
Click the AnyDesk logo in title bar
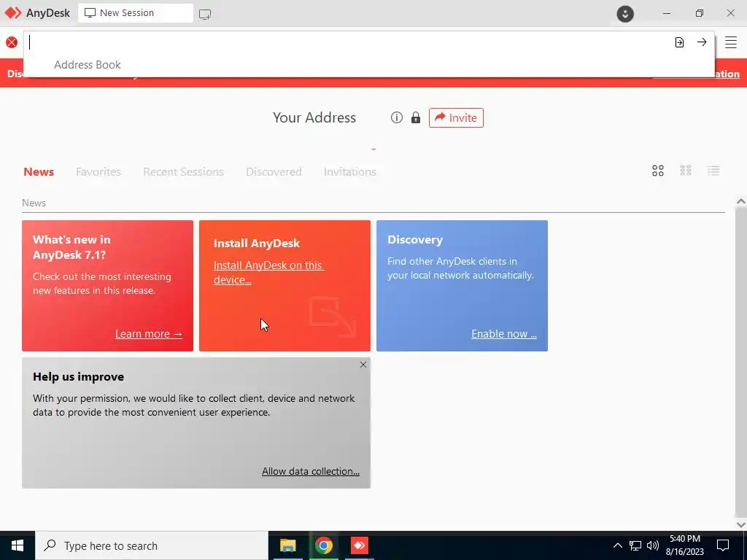click(x=13, y=13)
